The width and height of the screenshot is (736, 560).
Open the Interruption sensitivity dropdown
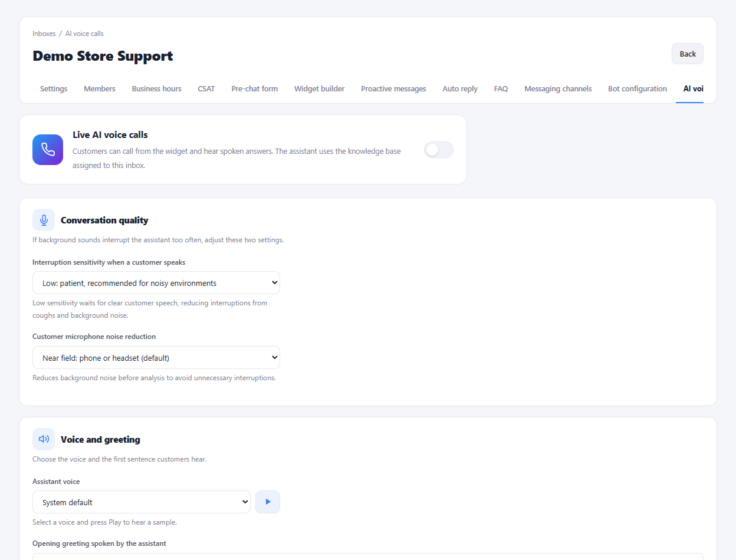tap(156, 283)
